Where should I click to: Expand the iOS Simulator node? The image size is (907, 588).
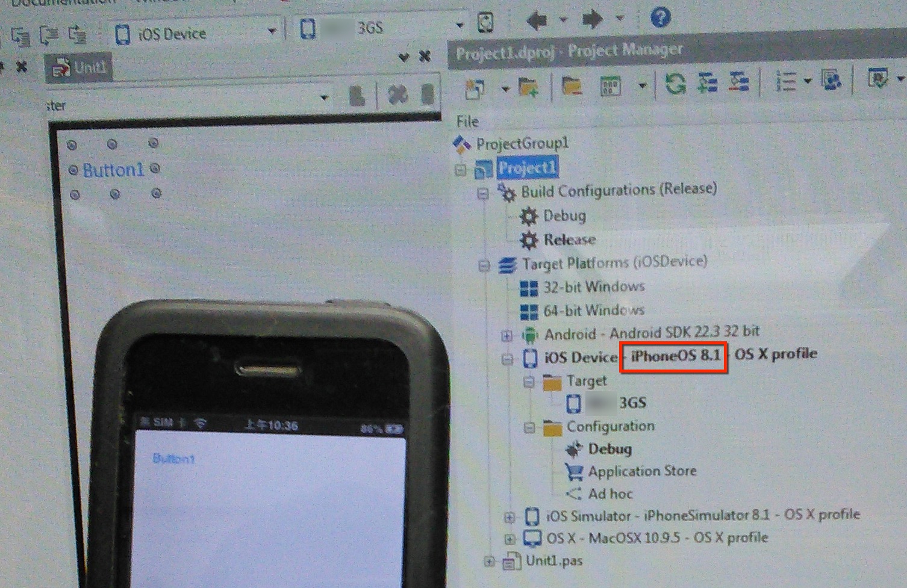[510, 517]
